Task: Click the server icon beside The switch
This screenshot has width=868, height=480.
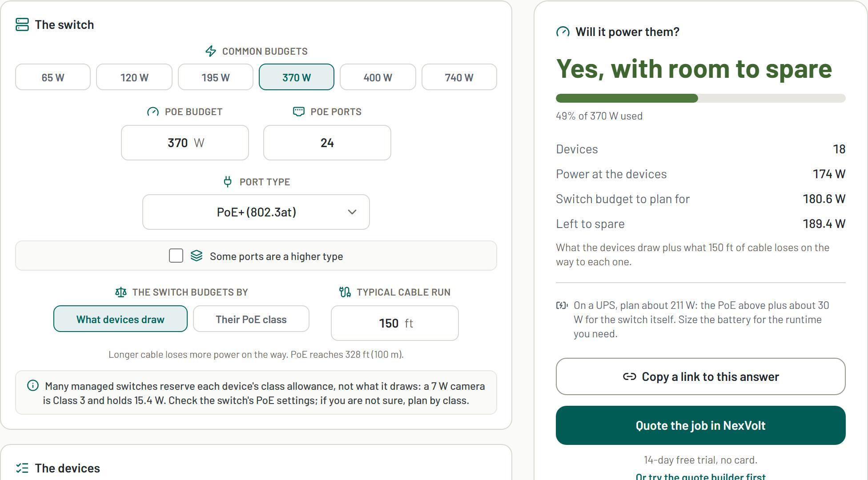Action: click(x=22, y=24)
